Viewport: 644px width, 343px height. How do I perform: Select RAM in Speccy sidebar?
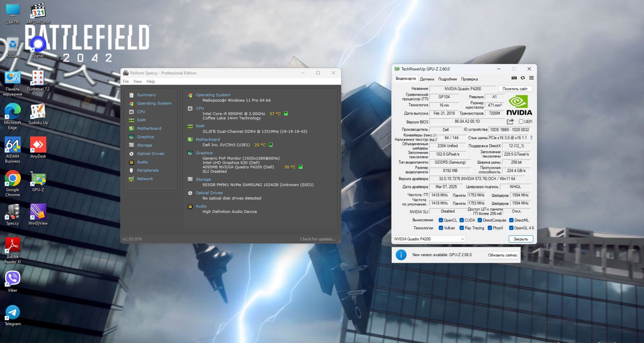click(141, 120)
